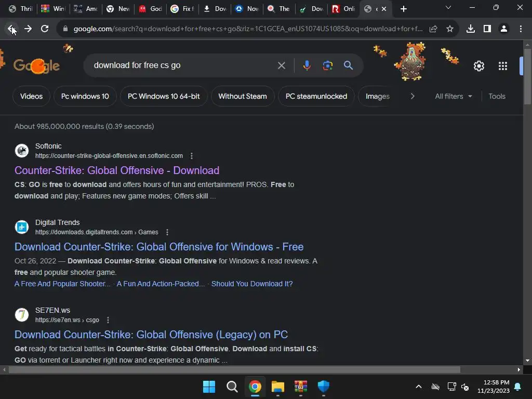Submit search with magnifier icon
532x399 pixels.
pos(349,65)
